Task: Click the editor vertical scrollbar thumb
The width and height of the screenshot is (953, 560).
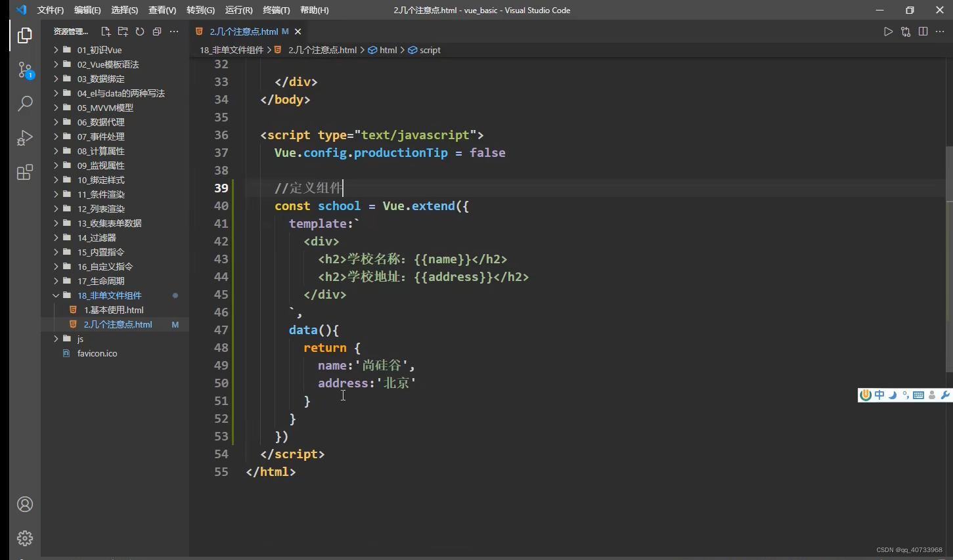Action: coord(949,259)
